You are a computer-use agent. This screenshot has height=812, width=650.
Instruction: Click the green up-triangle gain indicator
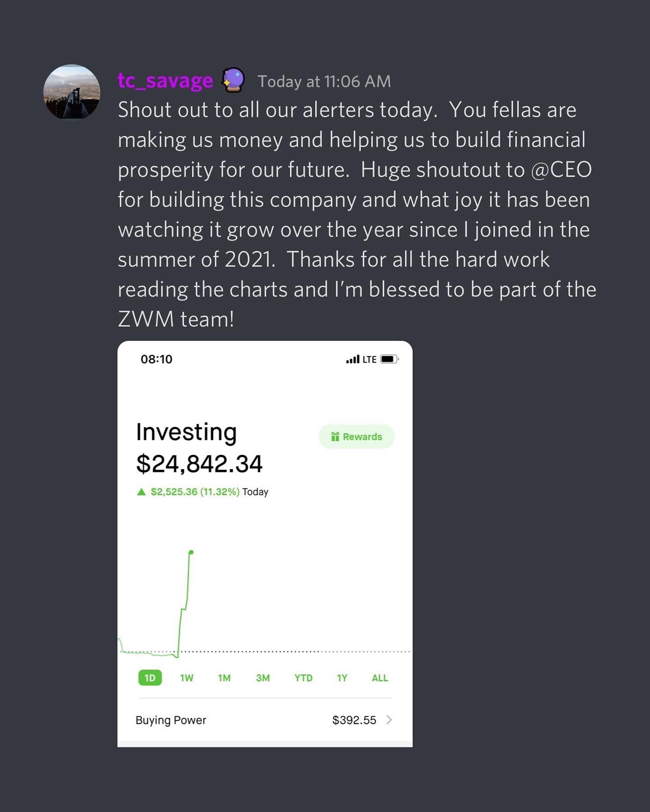[141, 492]
